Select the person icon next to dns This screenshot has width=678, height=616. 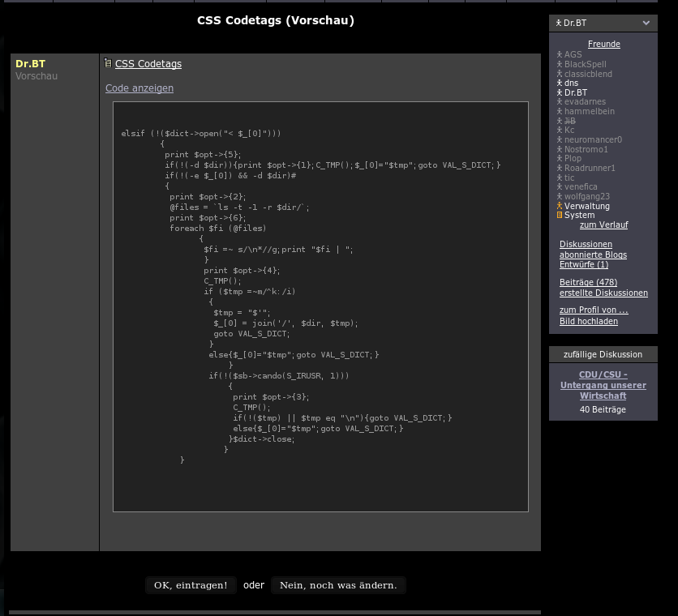558,83
